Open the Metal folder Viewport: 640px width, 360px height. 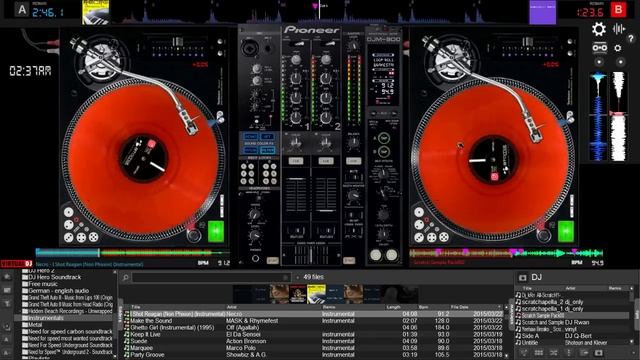click(x=35, y=325)
